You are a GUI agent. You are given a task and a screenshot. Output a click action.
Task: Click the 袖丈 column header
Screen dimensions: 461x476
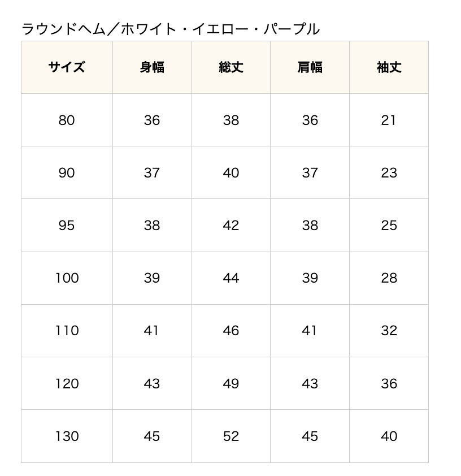tap(389, 67)
